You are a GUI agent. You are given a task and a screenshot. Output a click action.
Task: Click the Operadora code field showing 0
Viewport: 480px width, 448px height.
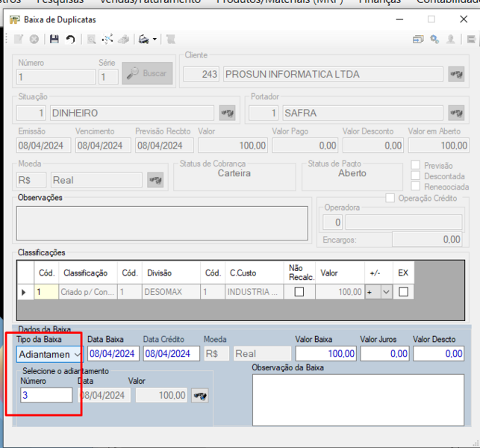pos(332,222)
